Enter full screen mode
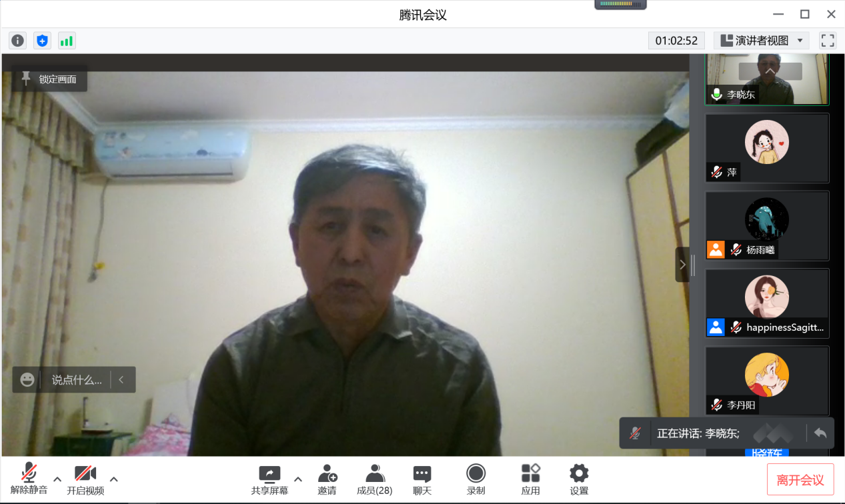 tap(828, 41)
